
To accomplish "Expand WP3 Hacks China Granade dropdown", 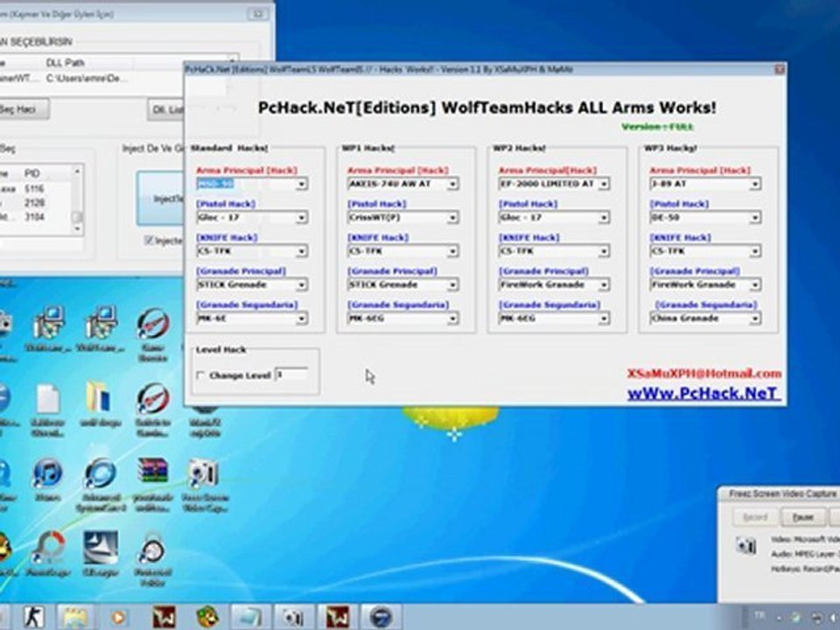I will click(755, 318).
